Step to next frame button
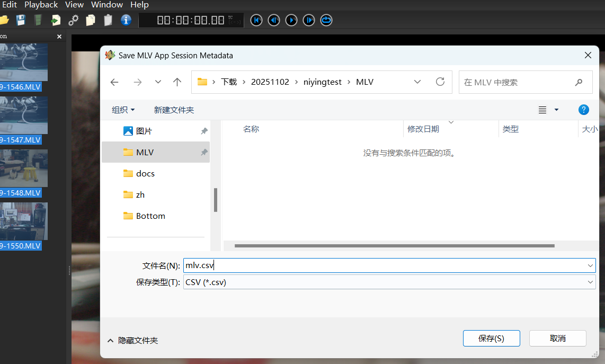This screenshot has height=364, width=605. click(x=309, y=20)
